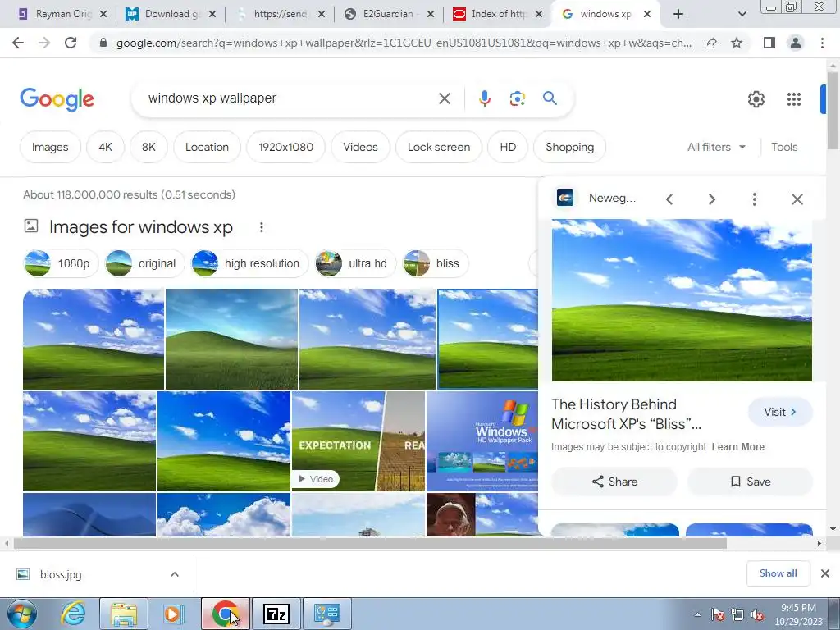Switch to the Index of http tab

(498, 14)
